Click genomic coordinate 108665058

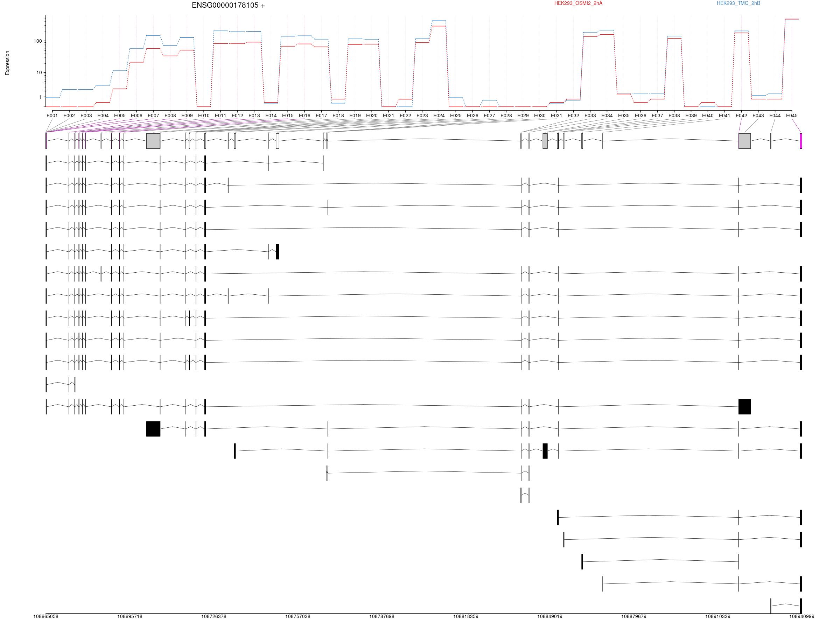click(46, 617)
